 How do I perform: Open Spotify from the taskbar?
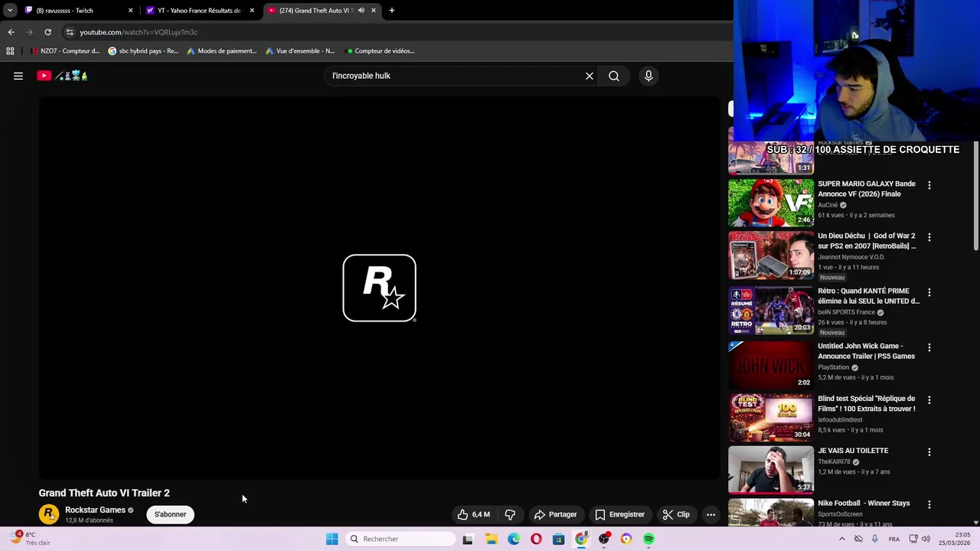tap(648, 539)
